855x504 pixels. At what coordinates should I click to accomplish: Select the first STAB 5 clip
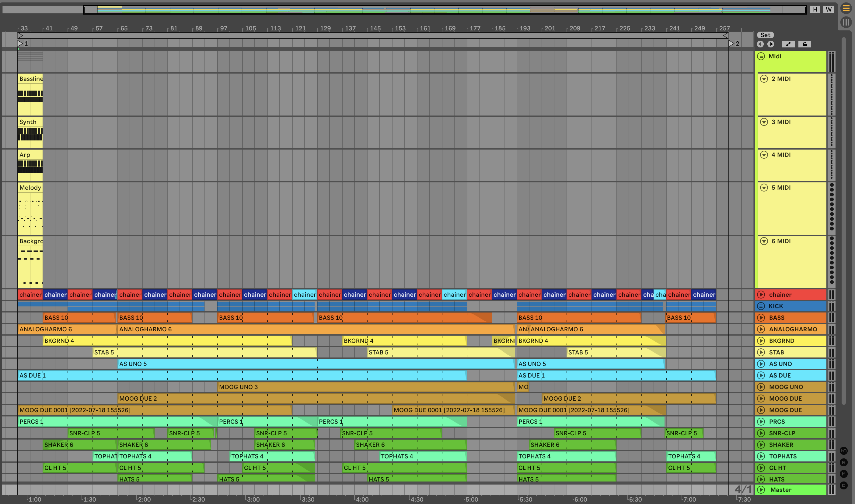click(205, 353)
